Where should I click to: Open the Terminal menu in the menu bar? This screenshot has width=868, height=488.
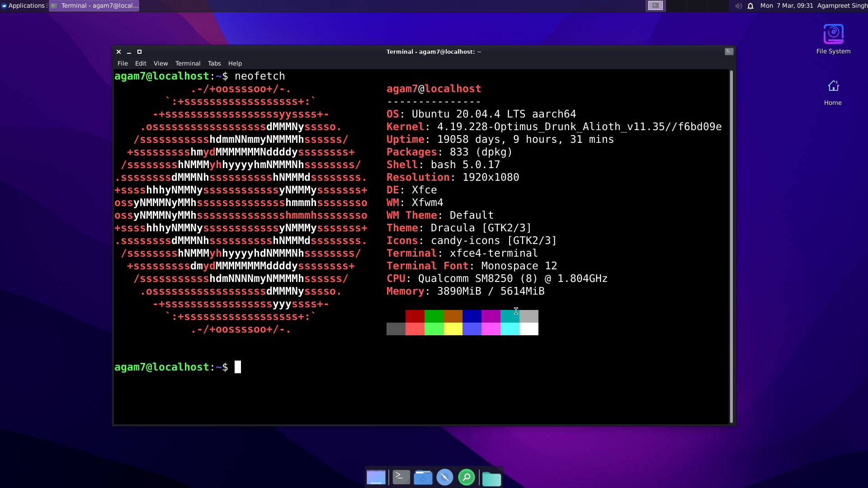tap(188, 63)
